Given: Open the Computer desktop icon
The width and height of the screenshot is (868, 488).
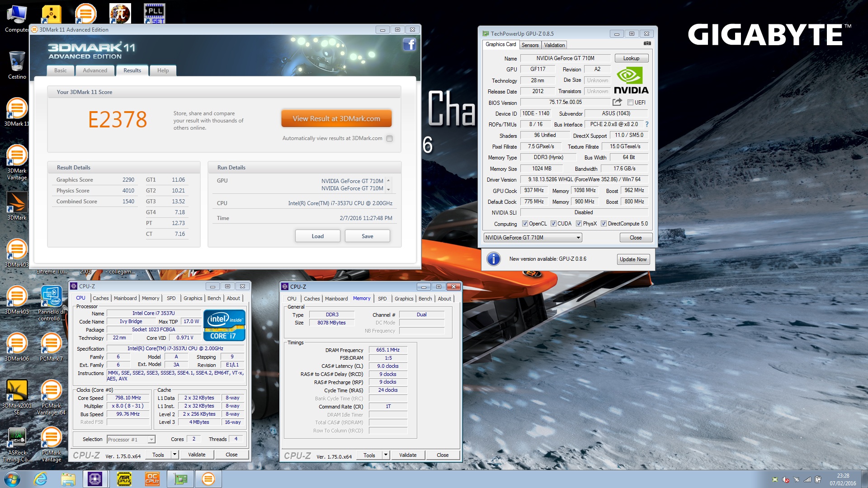Looking at the screenshot, I should click(17, 19).
